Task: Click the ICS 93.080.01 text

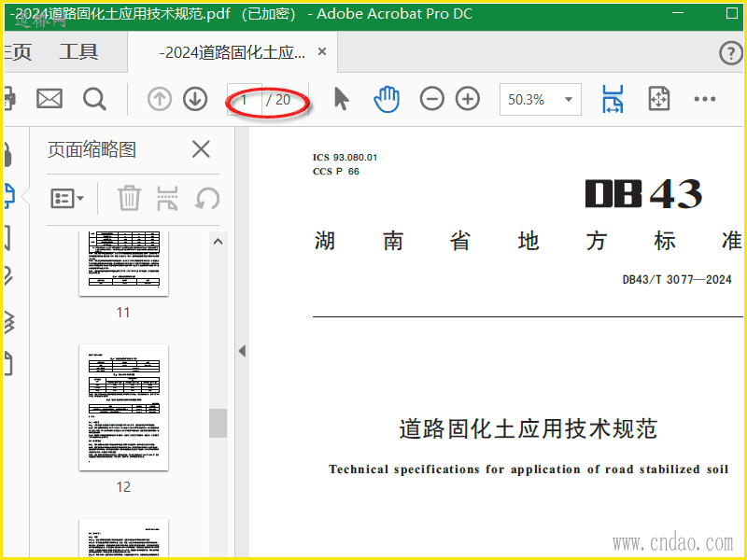Action: [345, 157]
